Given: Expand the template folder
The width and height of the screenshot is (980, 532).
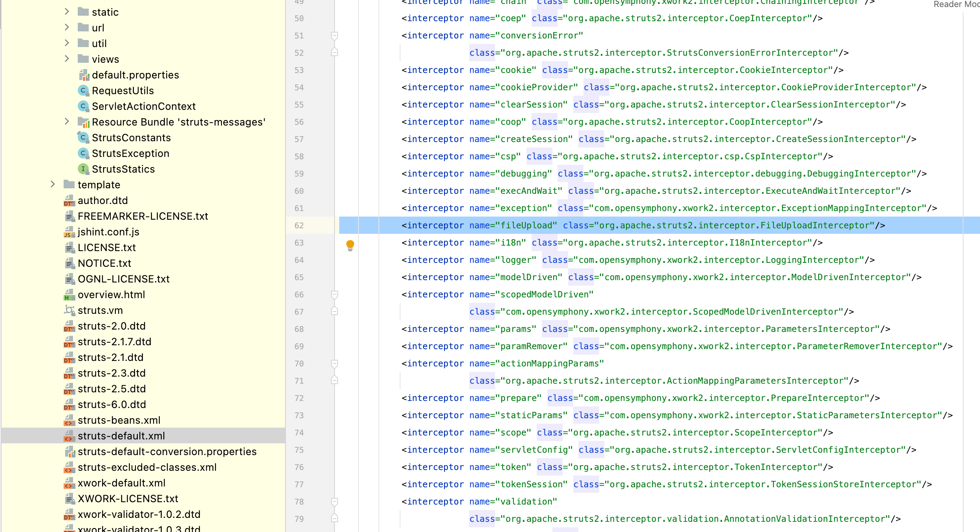Looking at the screenshot, I should [x=53, y=184].
